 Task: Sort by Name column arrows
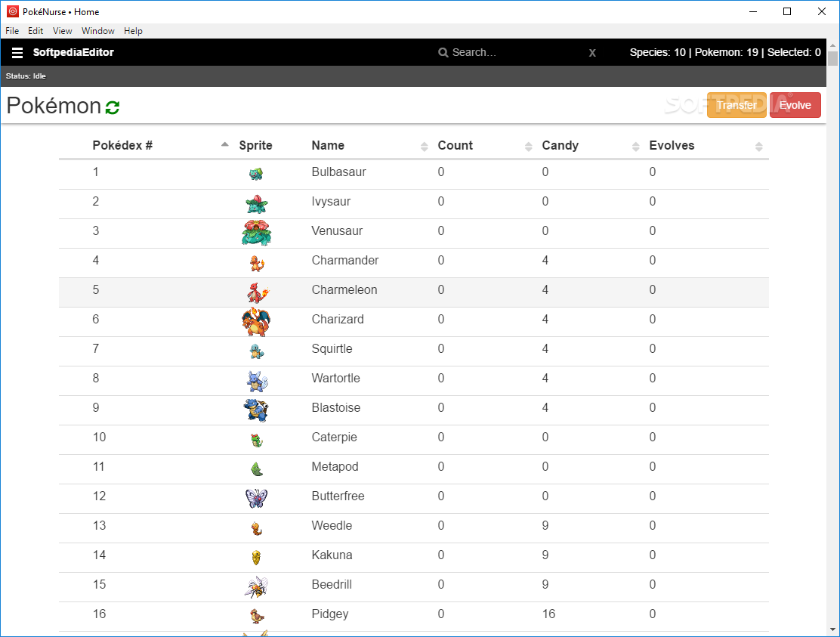click(425, 147)
